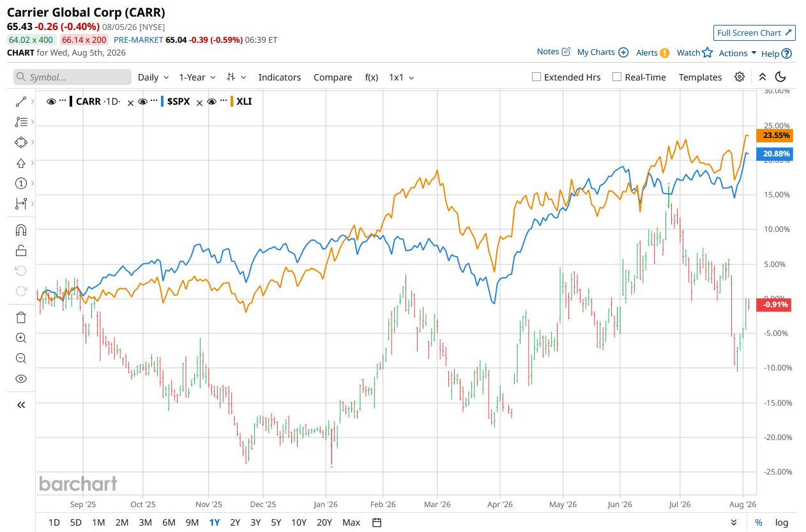This screenshot has height=532, width=806.
Task: Click the Notes link
Action: click(553, 52)
